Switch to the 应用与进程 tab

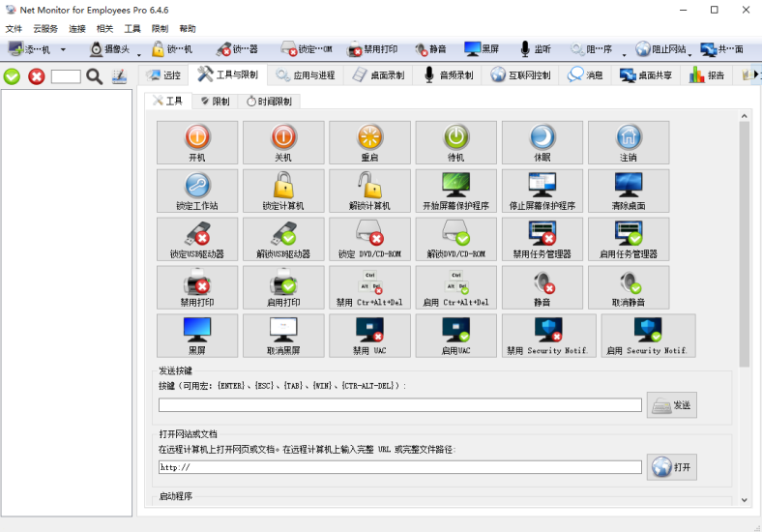[x=306, y=74]
